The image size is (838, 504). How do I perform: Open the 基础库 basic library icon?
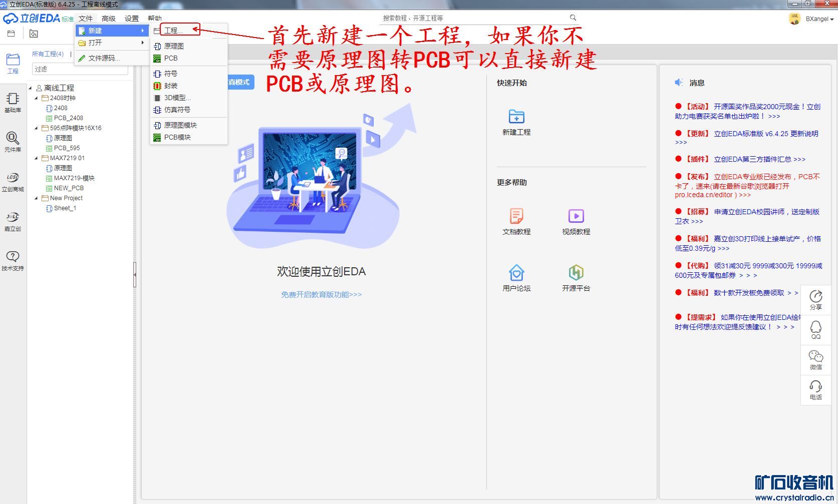[13, 103]
